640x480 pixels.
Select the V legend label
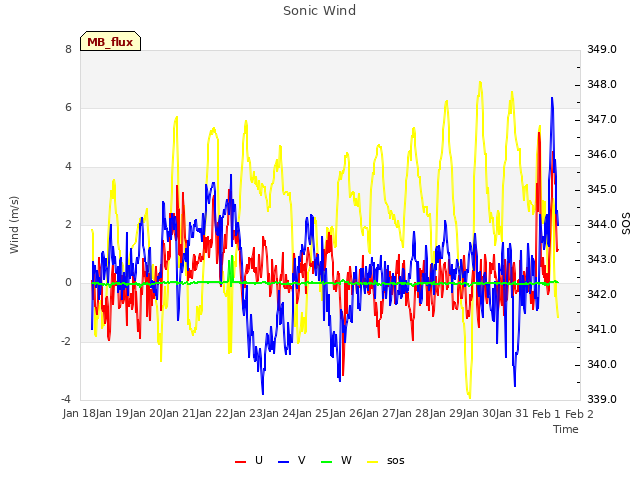click(x=302, y=460)
